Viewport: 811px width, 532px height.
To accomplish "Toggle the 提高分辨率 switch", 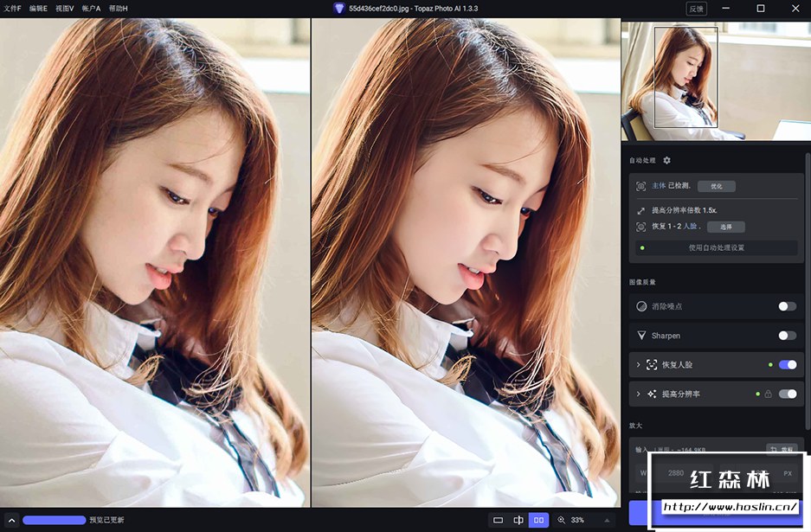I will click(x=788, y=394).
